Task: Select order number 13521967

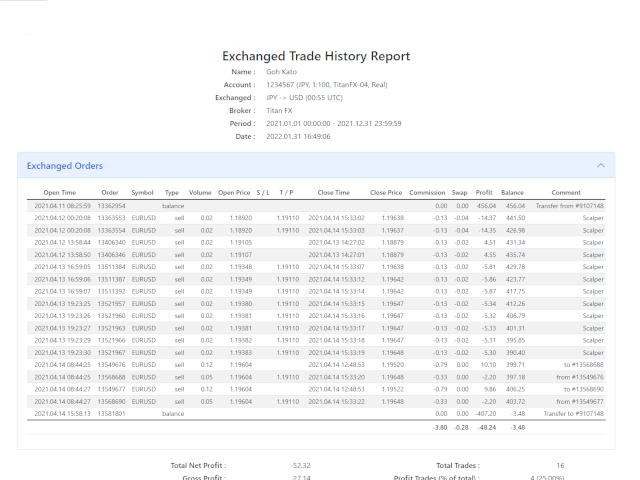Action: tap(111, 353)
